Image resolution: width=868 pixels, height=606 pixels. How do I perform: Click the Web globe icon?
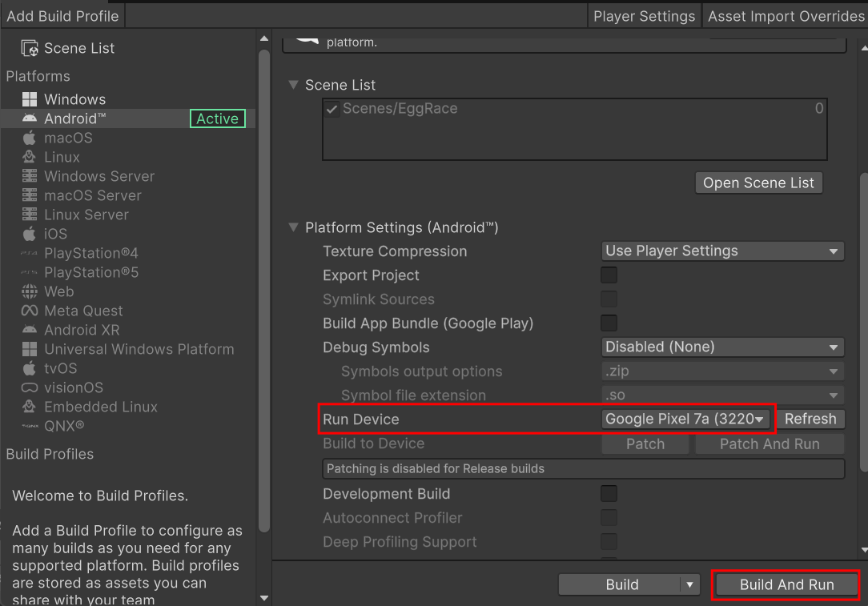[x=30, y=291]
